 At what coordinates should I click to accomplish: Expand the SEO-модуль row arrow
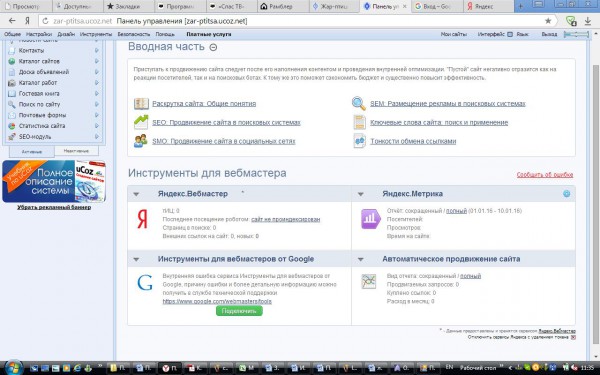(x=97, y=136)
